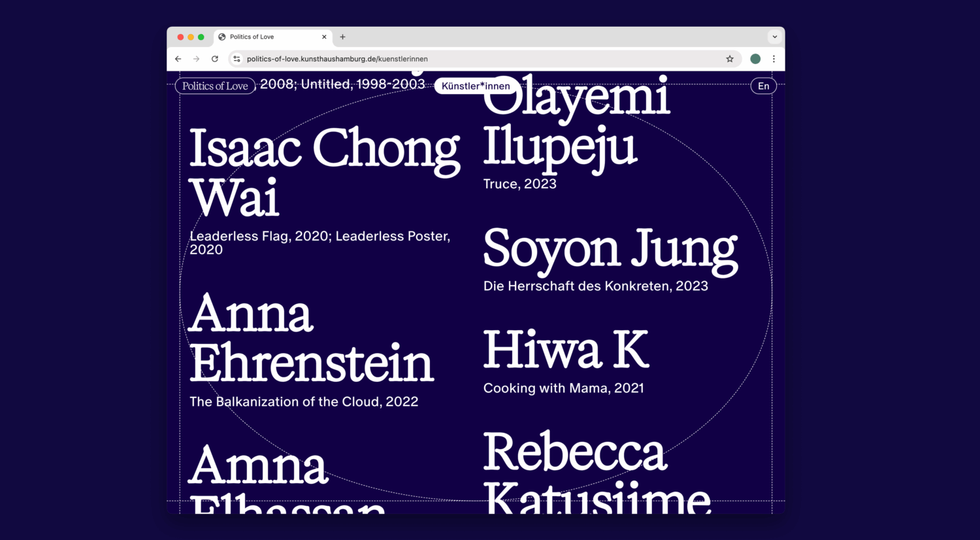Bookmark this page with the star icon

[730, 59]
